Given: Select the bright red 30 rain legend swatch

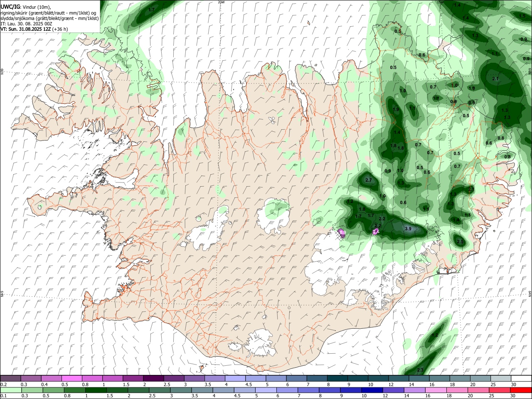Looking at the screenshot, I should 520,390.
